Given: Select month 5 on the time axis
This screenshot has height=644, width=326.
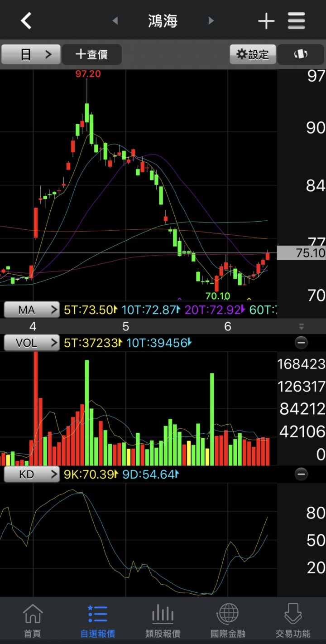Looking at the screenshot, I should (125, 326).
